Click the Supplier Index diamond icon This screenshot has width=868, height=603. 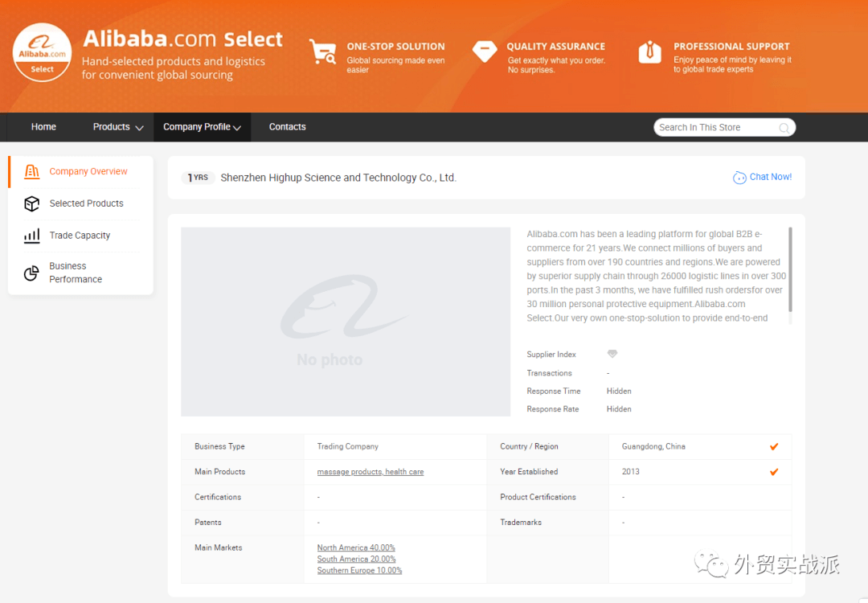click(612, 354)
